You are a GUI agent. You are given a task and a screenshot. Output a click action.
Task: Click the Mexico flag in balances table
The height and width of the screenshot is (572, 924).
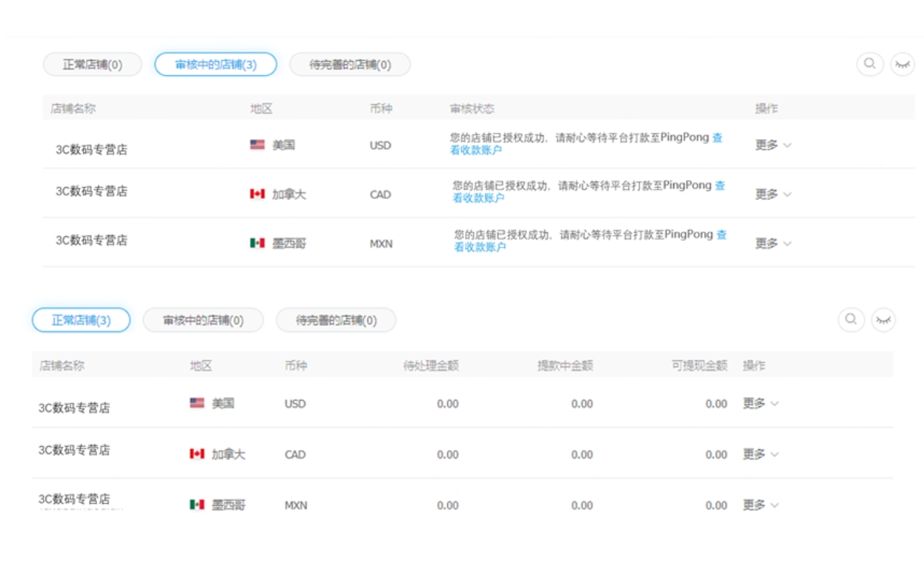pos(197,505)
